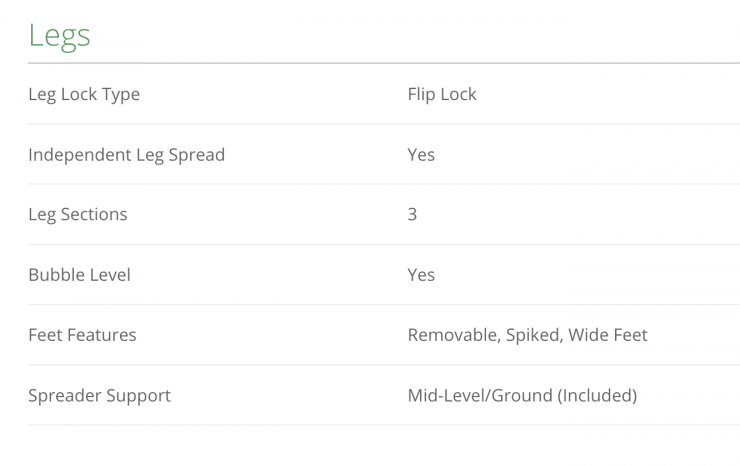
Task: Select the Bubble Level label
Action: click(x=79, y=275)
